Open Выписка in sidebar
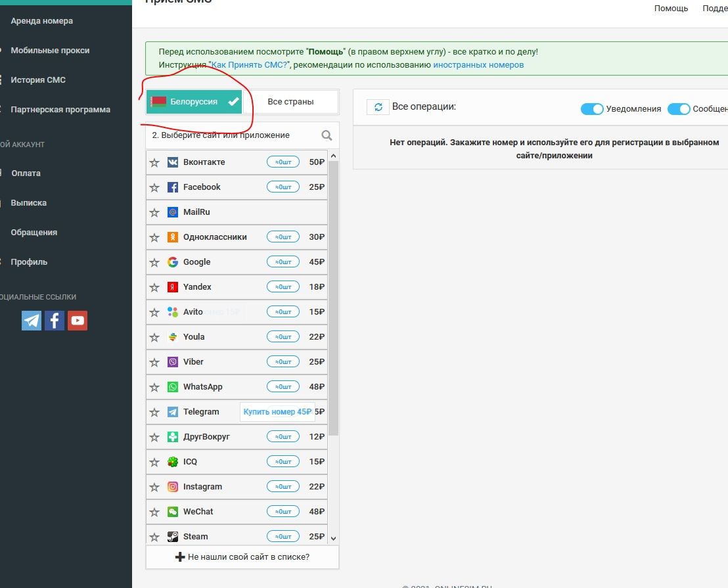This screenshot has width=728, height=588. click(x=29, y=203)
